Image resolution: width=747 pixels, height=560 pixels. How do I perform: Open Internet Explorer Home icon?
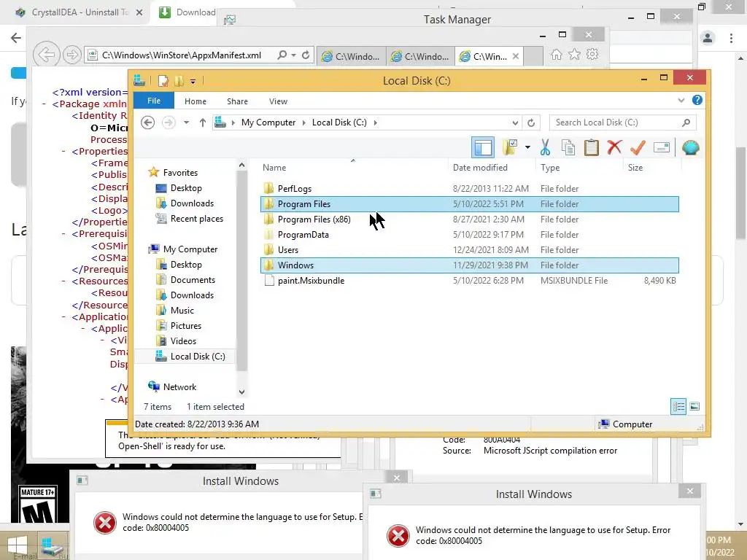(x=556, y=55)
